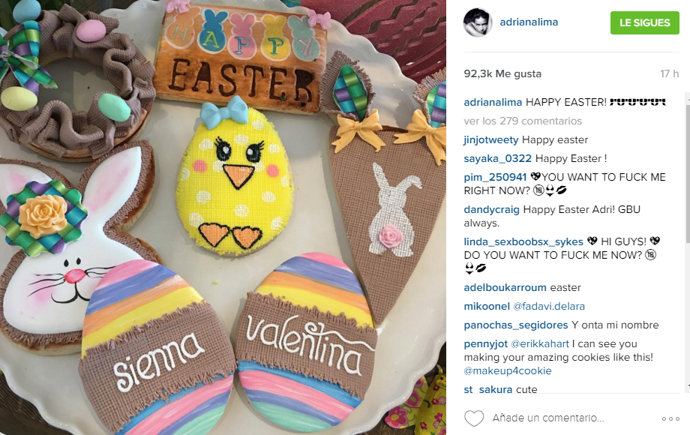Viewport: 690px width, 435px height.
Task: Open panochas_segidores commenter profile
Action: click(x=516, y=325)
